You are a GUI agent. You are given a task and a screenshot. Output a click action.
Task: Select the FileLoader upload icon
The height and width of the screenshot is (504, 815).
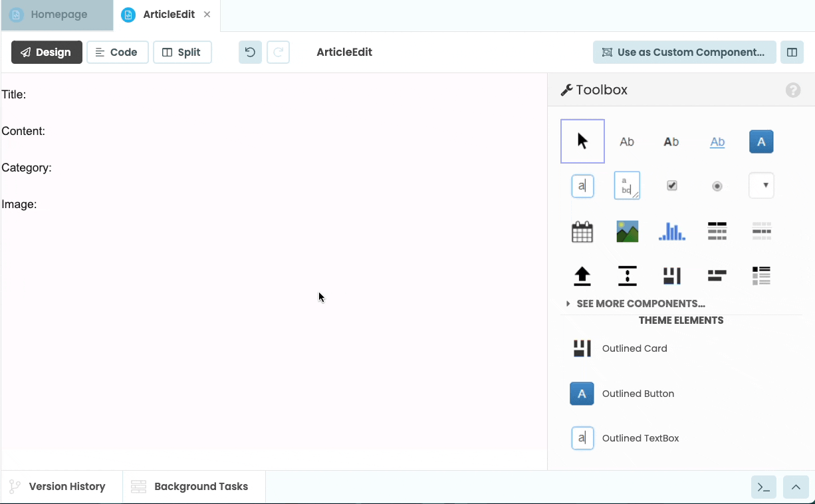(x=582, y=276)
